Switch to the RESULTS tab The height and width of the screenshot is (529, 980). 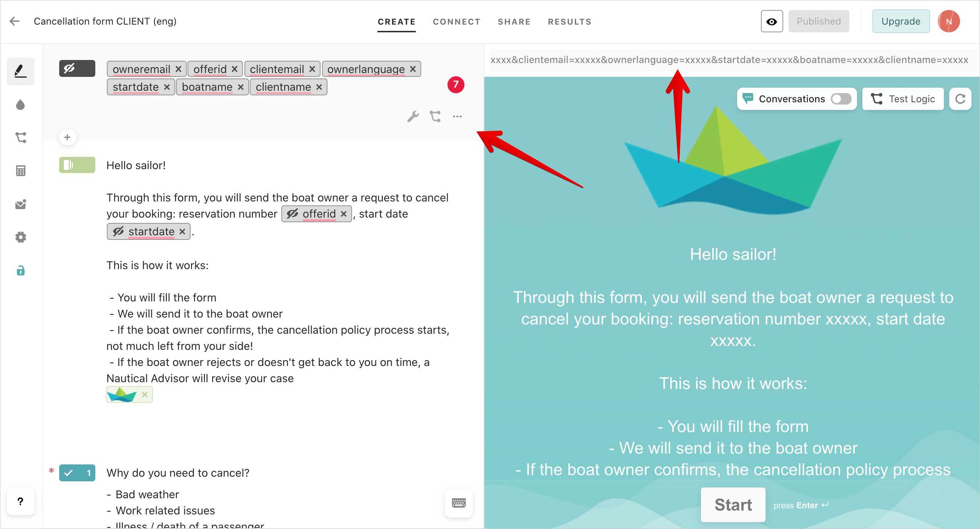coord(569,22)
